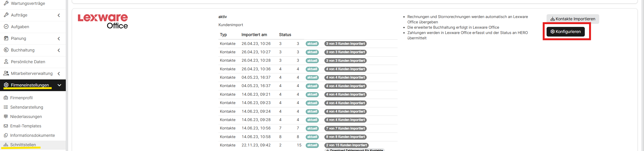Image resolution: width=644 pixels, height=151 pixels.
Task: Open Email-Templates via its envelope icon
Action: 6,126
